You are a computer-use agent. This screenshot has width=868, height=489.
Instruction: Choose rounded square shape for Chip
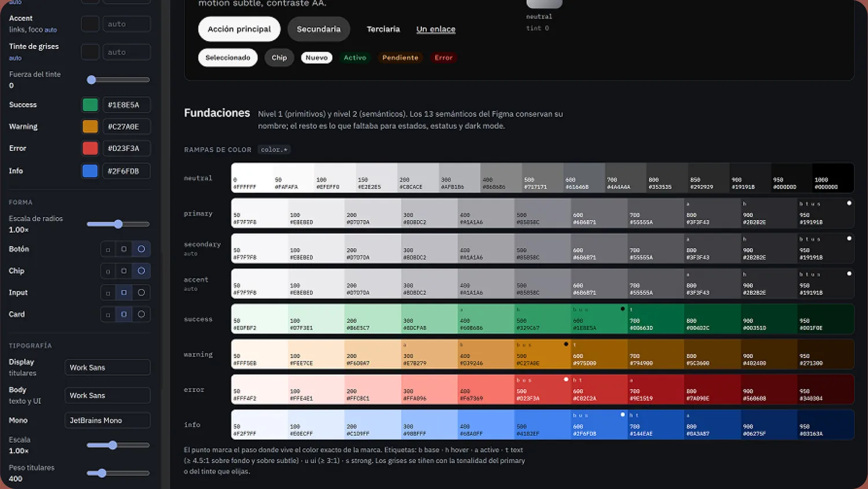pos(124,271)
